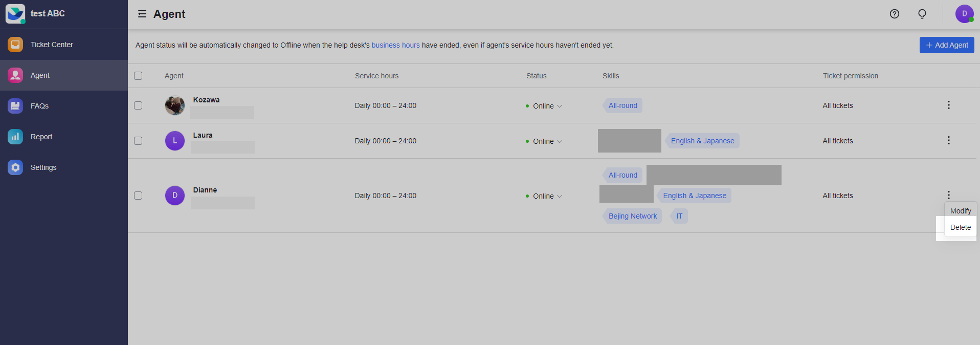The width and height of the screenshot is (980, 345).
Task: Expand Kozawa's Online status dropdown
Action: (544, 106)
